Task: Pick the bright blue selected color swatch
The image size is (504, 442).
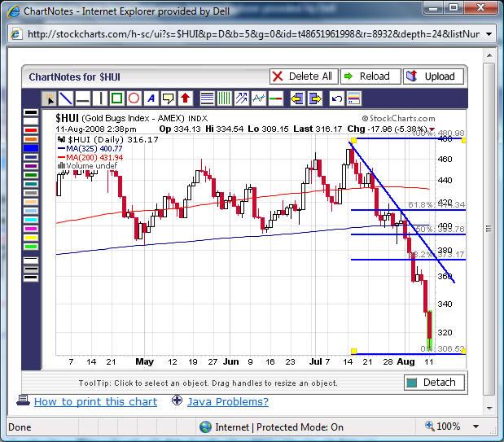Action: tap(31, 148)
